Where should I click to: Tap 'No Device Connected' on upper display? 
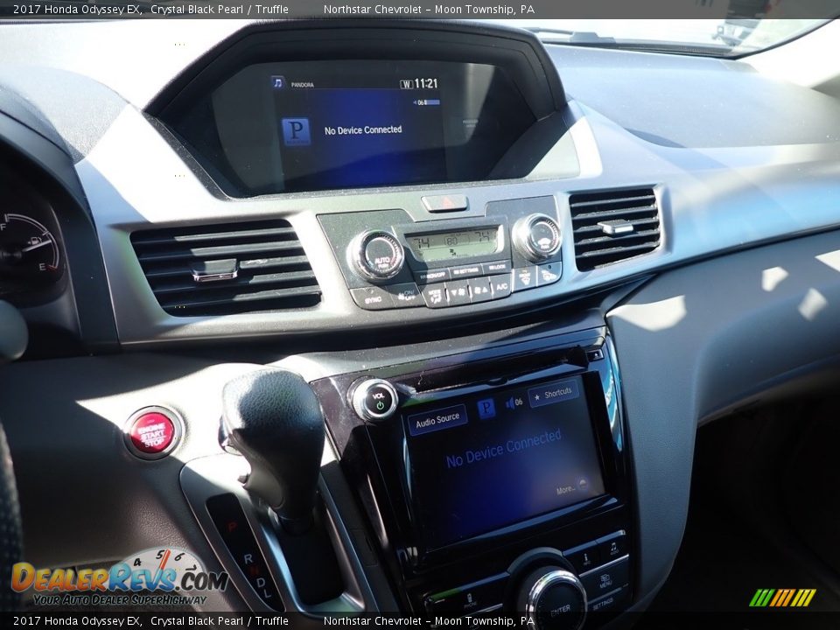click(362, 130)
